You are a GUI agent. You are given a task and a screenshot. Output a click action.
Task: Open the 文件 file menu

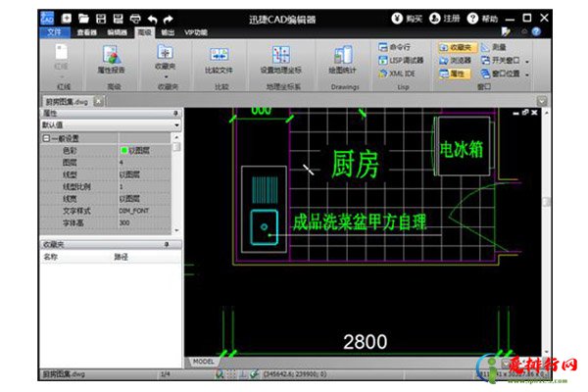coord(54,32)
